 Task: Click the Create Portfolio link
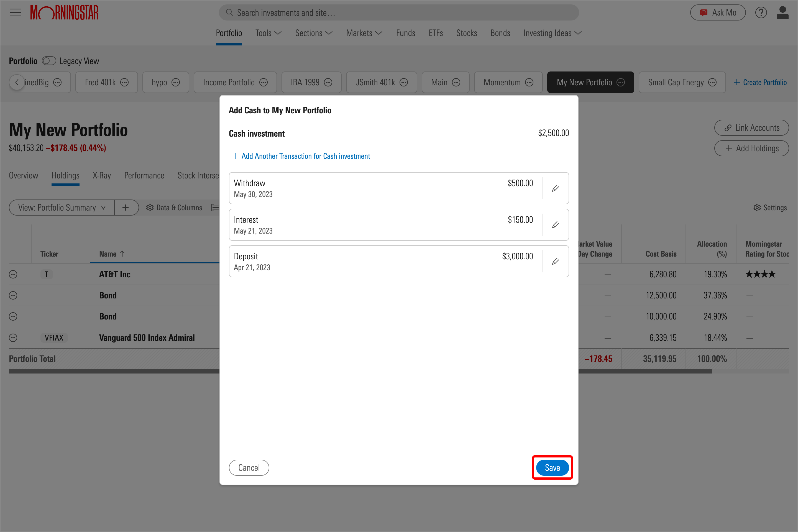(760, 83)
